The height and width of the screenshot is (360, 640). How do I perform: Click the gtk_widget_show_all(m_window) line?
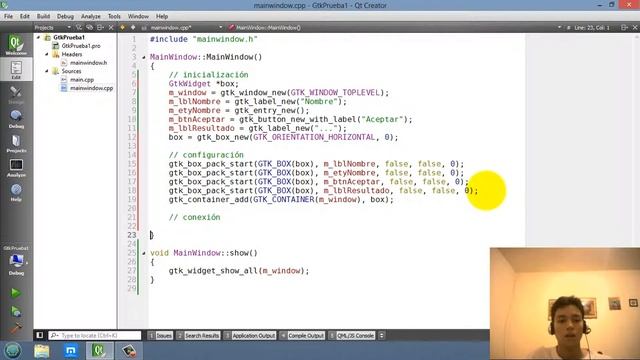(x=239, y=271)
